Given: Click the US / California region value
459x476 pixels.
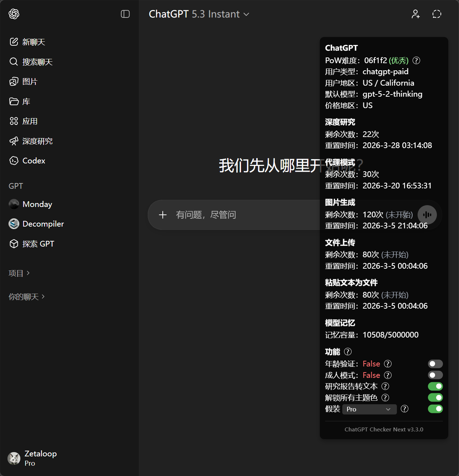Looking at the screenshot, I should tap(388, 83).
